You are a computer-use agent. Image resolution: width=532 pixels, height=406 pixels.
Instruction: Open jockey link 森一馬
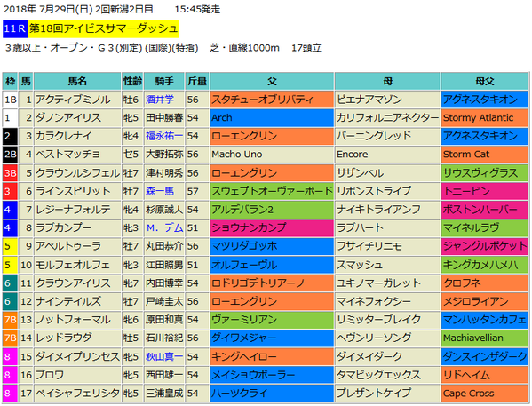160,192
